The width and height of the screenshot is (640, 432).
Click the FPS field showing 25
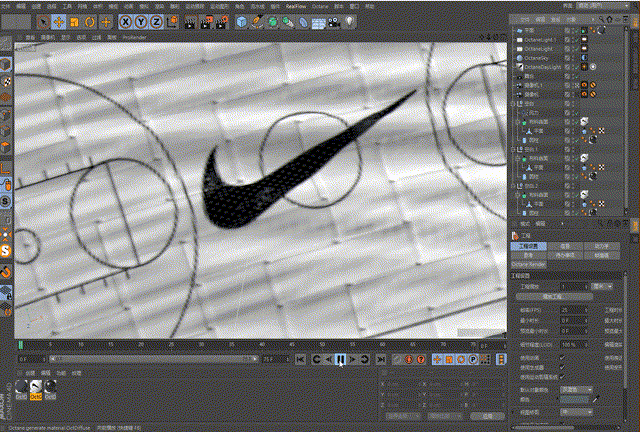click(574, 310)
